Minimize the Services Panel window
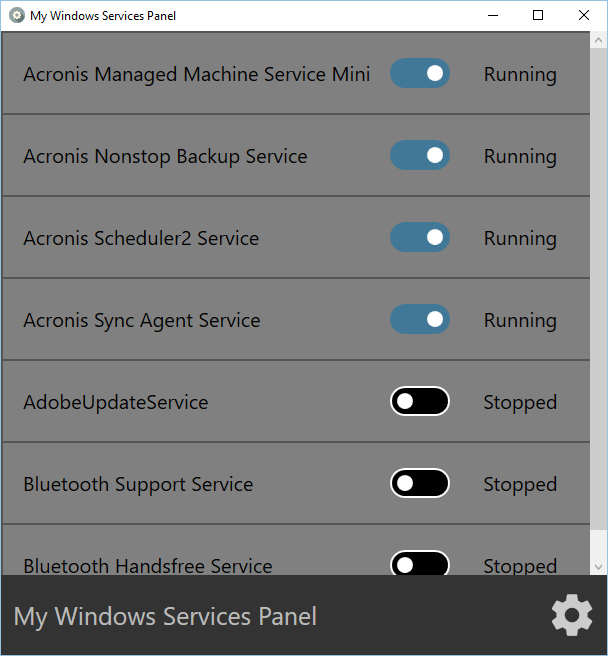Screen dimensions: 608x656 coord(493,15)
